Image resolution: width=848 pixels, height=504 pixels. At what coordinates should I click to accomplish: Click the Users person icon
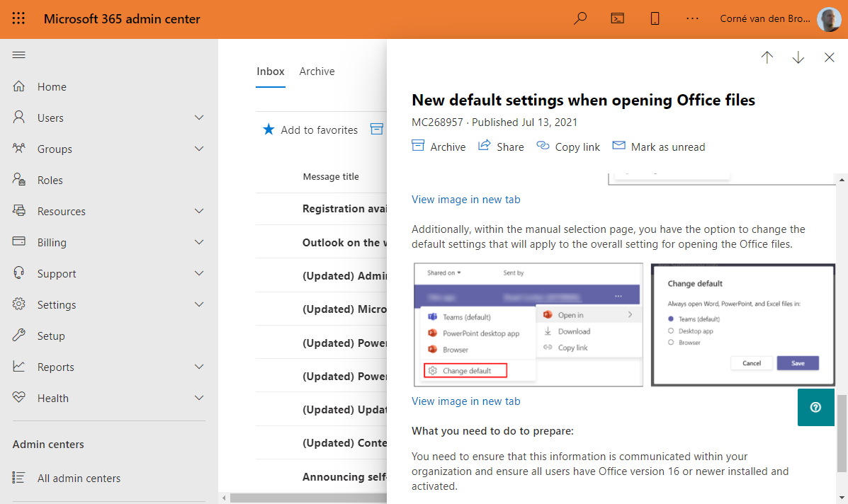19,118
